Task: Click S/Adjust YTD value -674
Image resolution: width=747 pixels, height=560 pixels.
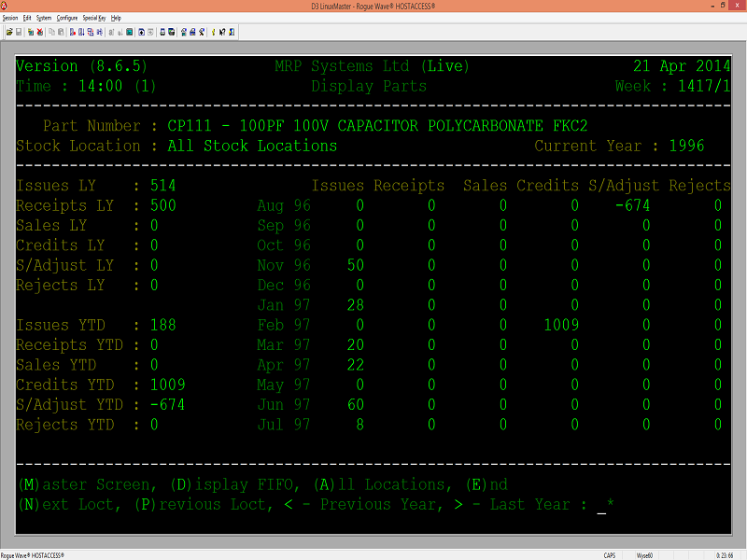Action: pyautogui.click(x=168, y=405)
